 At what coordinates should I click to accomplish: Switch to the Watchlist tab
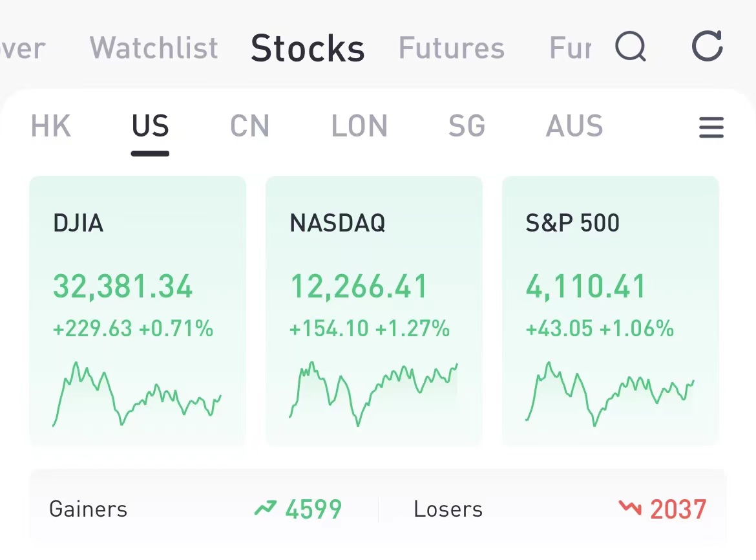click(x=154, y=48)
